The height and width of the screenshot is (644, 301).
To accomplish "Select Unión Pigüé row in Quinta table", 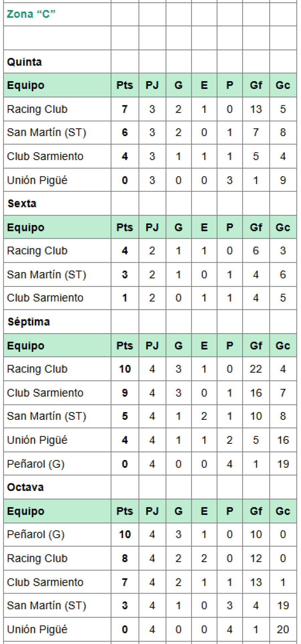I will 37,180.
